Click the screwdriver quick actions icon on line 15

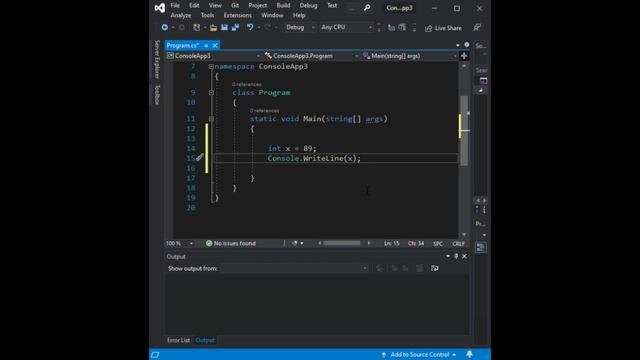click(200, 158)
